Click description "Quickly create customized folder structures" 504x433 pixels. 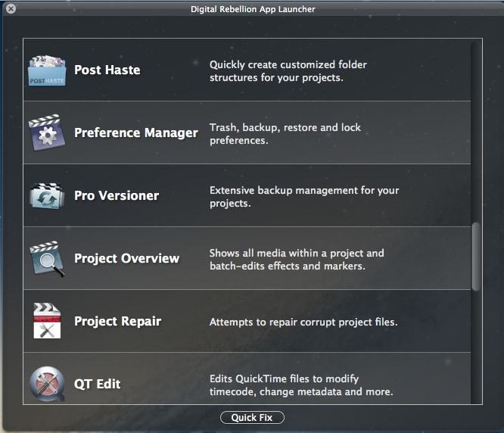coord(288,71)
